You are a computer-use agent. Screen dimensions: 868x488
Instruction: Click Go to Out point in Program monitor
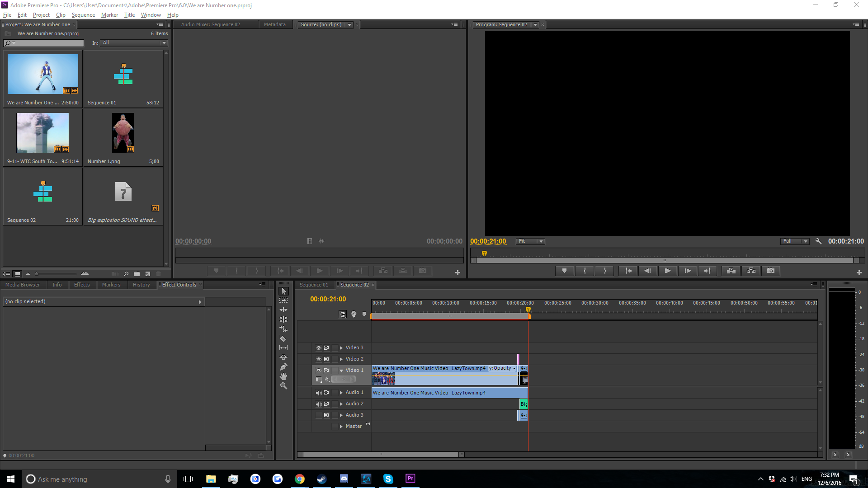pos(708,271)
